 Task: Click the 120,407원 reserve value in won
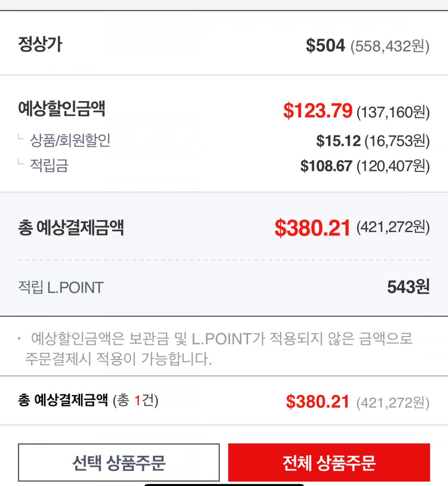pyautogui.click(x=393, y=166)
